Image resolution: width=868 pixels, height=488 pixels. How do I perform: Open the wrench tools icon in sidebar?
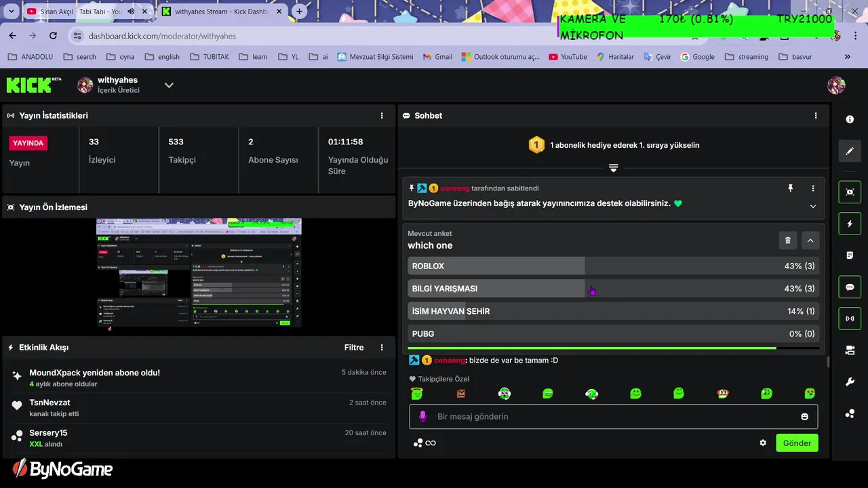pyautogui.click(x=850, y=382)
